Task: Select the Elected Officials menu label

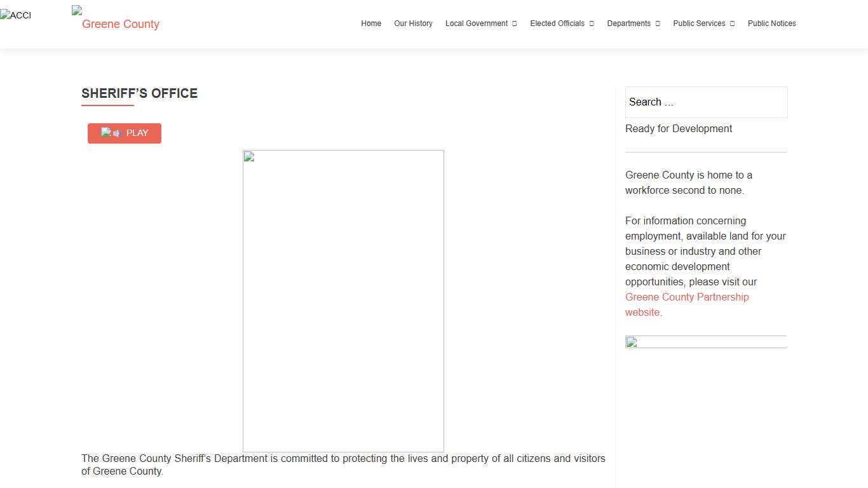Action: point(557,24)
